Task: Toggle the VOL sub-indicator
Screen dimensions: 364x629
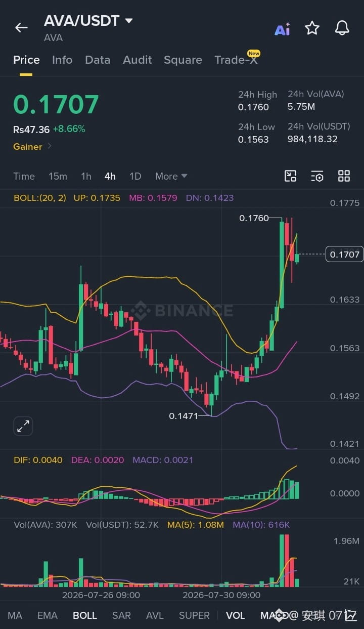Action: click(x=235, y=615)
